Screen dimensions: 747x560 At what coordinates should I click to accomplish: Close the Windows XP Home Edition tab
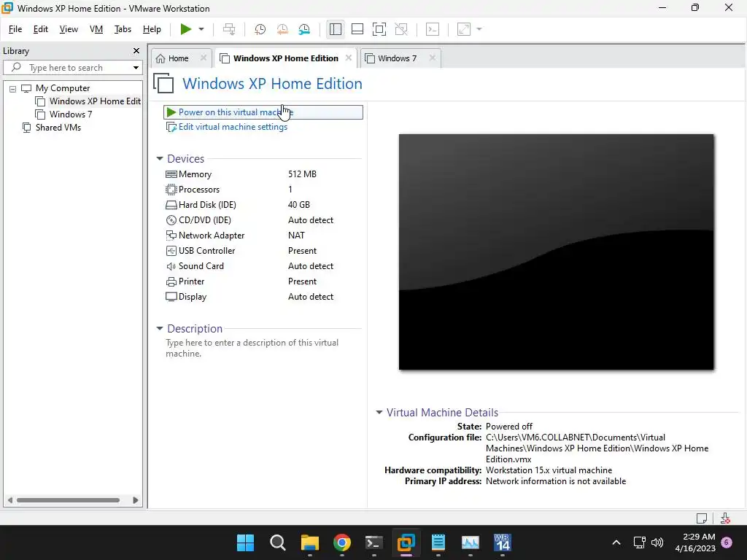[x=349, y=58]
